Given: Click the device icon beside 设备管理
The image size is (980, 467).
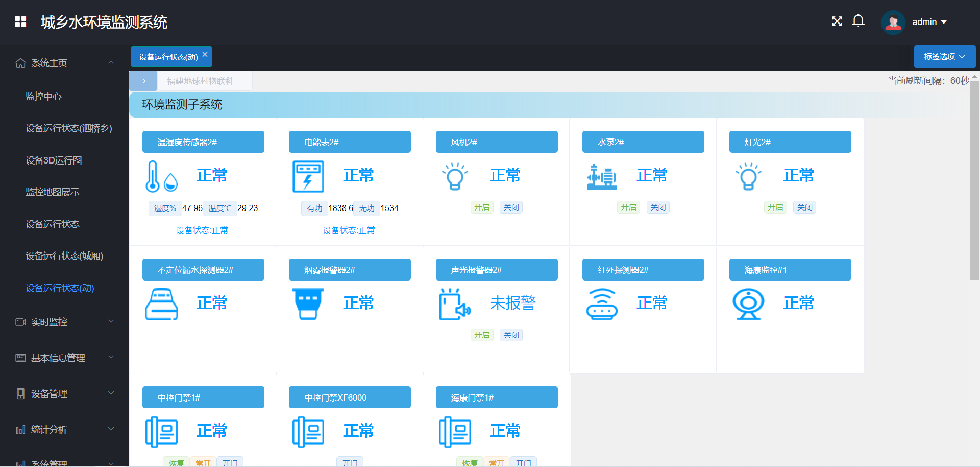Looking at the screenshot, I should pyautogui.click(x=20, y=393).
